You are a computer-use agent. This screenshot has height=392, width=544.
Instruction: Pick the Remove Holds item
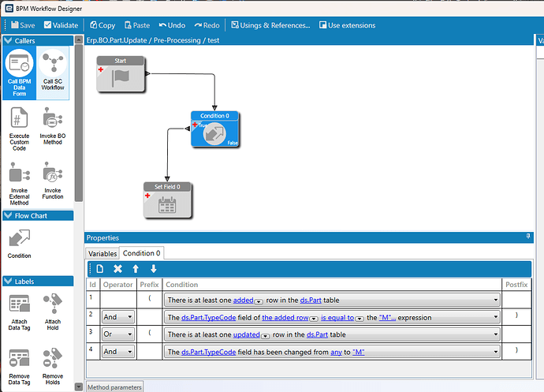53,366
